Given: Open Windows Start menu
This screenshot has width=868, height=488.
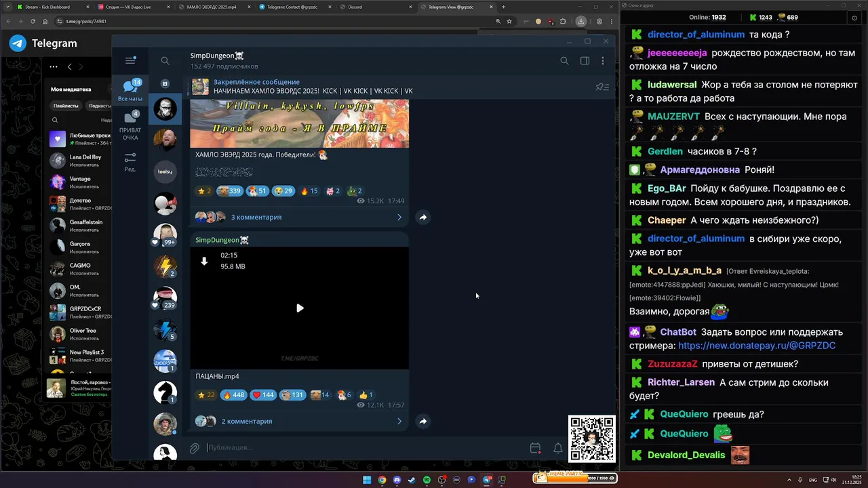Looking at the screenshot, I should (367, 480).
